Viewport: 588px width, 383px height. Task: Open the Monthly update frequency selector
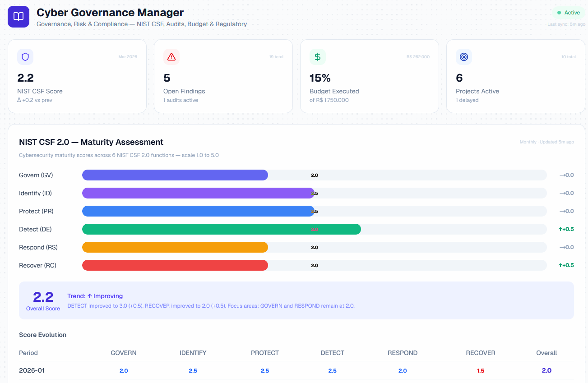coord(528,142)
